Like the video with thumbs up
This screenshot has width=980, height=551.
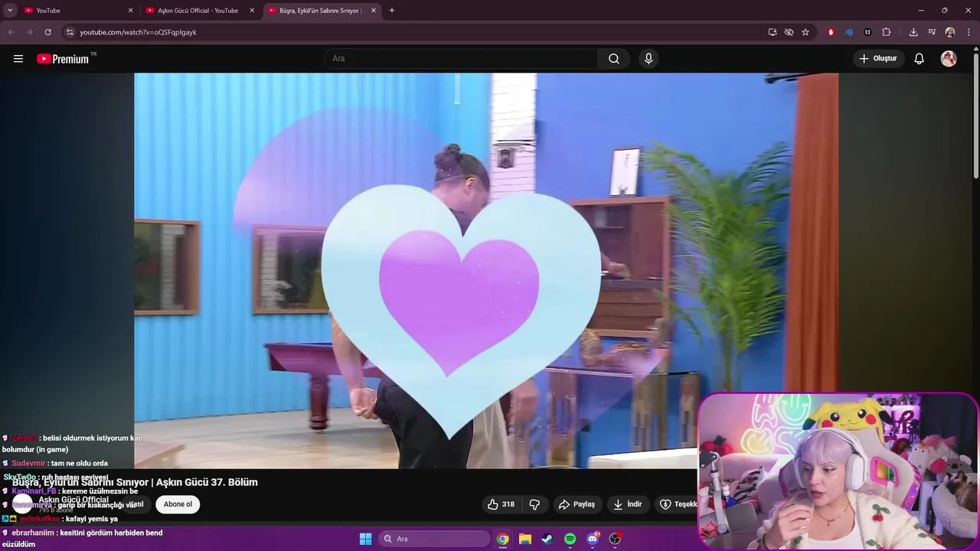tap(501, 504)
